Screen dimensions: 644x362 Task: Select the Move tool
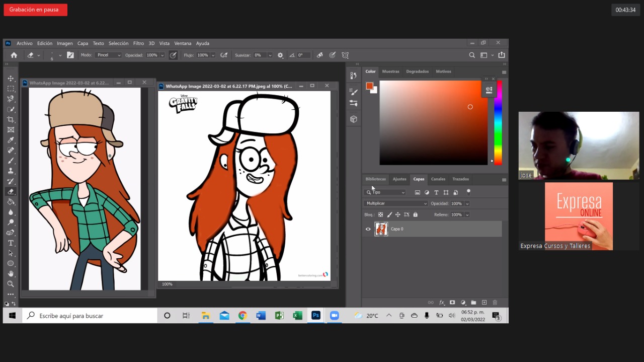pos(11,79)
